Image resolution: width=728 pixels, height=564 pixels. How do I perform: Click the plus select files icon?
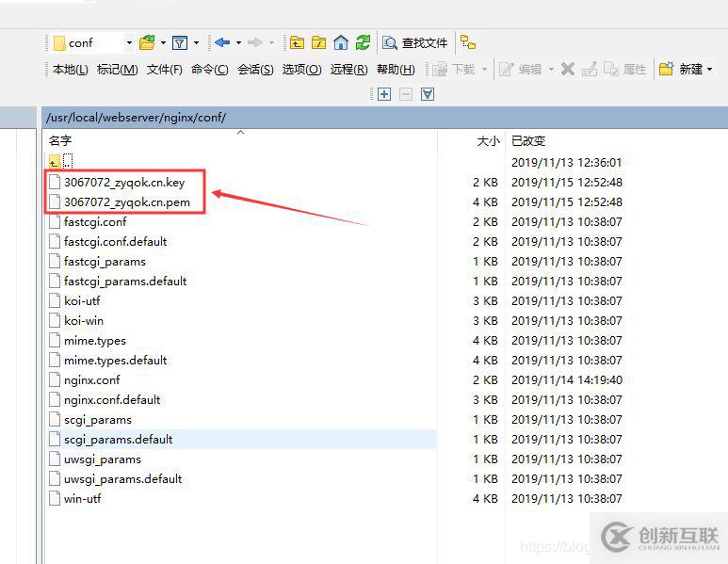pyautogui.click(x=384, y=95)
